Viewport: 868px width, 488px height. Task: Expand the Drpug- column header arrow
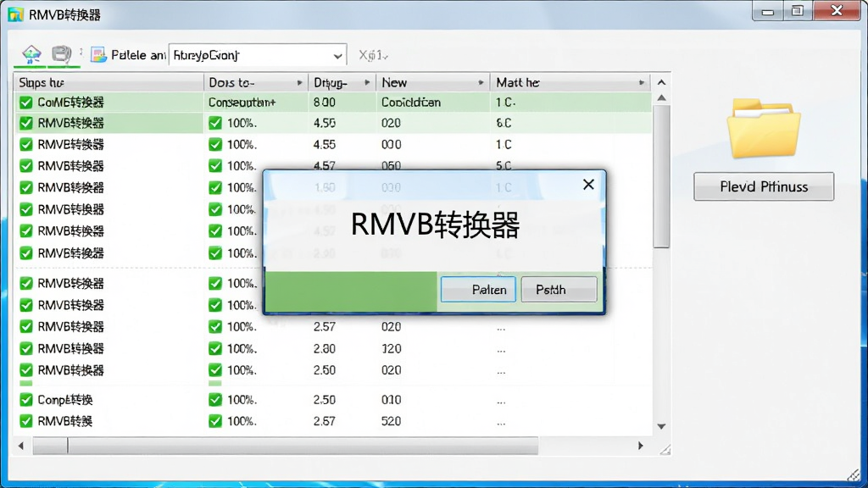(x=367, y=82)
